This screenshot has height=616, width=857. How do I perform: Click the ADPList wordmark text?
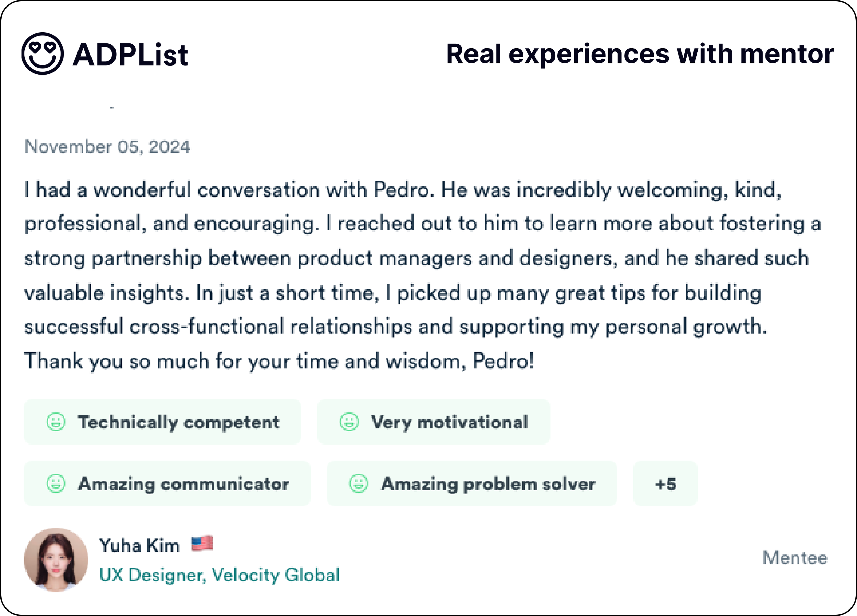[x=130, y=55]
